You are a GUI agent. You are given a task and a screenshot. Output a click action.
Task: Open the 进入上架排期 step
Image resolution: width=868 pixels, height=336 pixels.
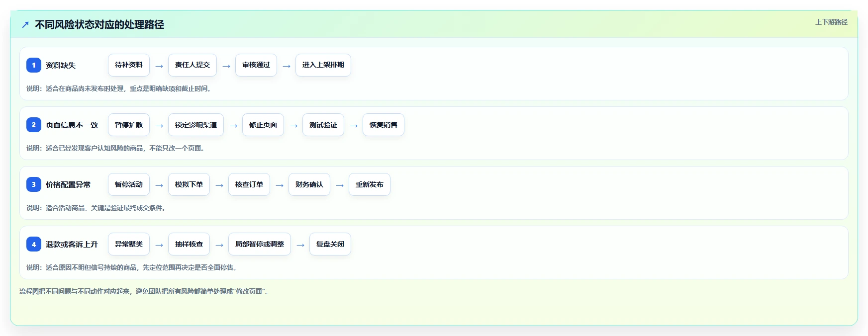pos(323,65)
